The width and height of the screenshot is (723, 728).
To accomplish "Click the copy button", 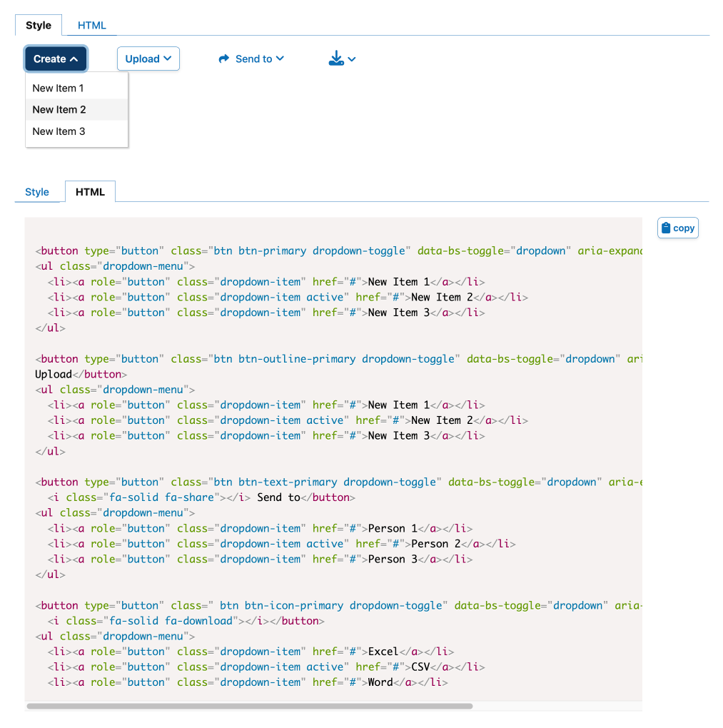I will coord(677,227).
